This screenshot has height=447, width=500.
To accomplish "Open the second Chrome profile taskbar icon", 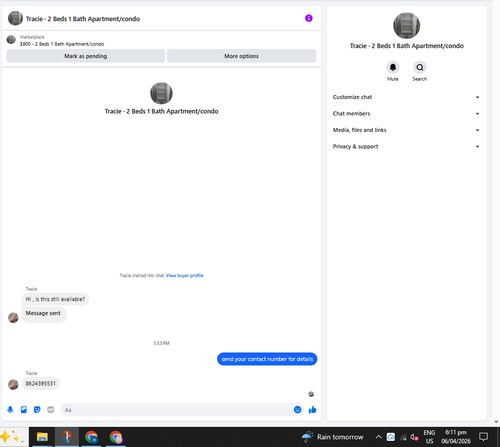I will [116, 437].
